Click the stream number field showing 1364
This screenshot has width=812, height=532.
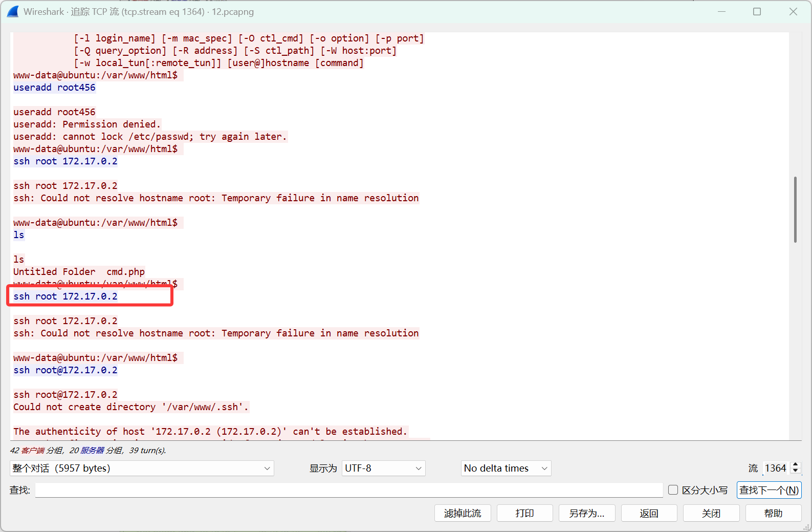click(776, 468)
